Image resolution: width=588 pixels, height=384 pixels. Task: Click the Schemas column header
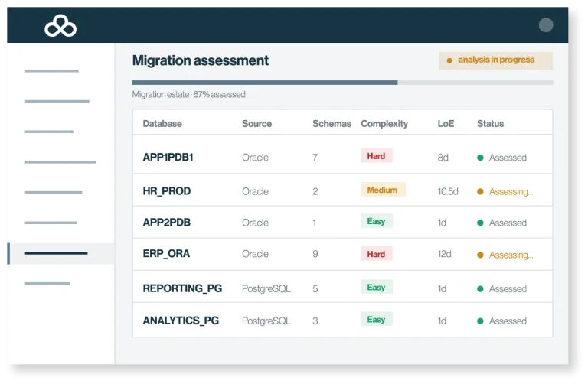click(x=332, y=124)
